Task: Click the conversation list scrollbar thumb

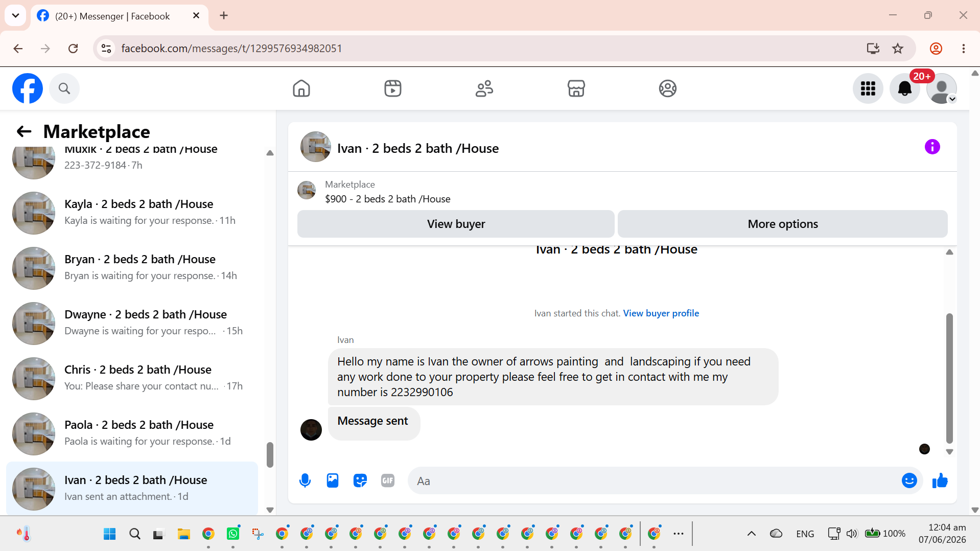Action: pos(270,454)
